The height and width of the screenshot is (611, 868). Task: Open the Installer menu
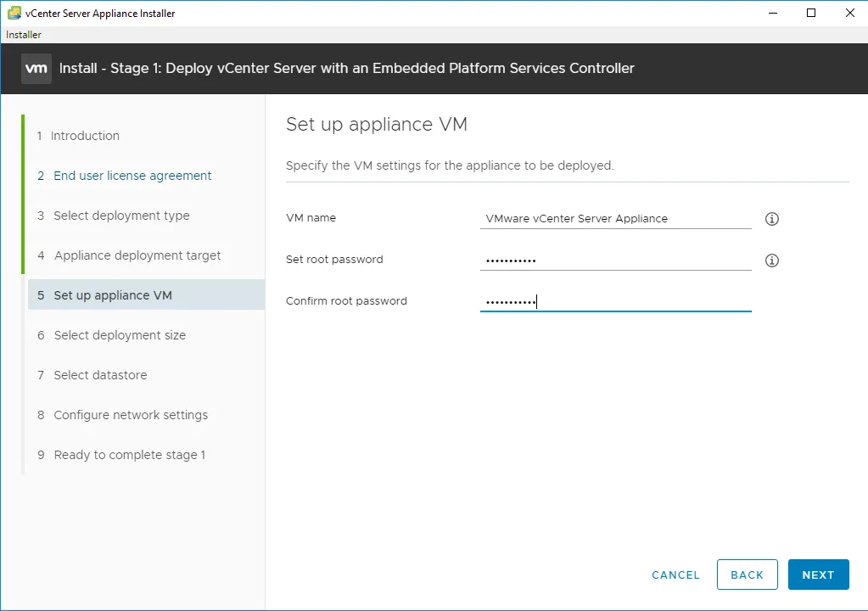23,34
